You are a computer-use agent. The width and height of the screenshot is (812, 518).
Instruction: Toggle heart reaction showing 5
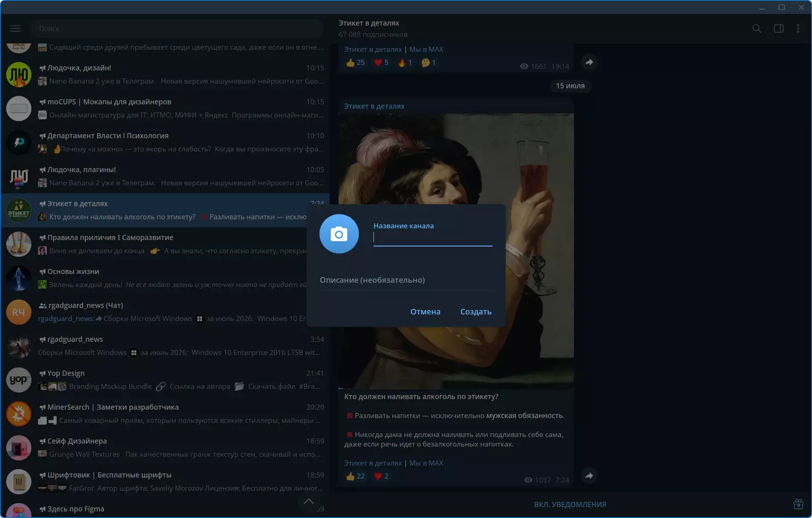pyautogui.click(x=381, y=62)
